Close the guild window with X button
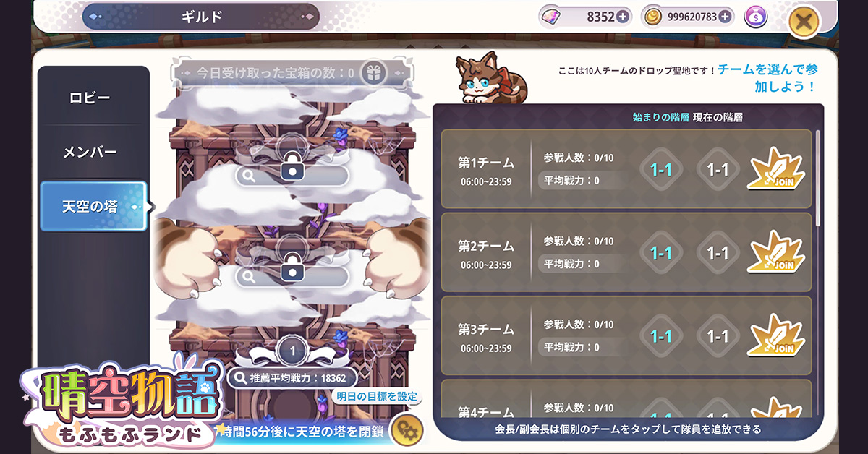Viewport: 868px width, 454px height. coord(803,22)
